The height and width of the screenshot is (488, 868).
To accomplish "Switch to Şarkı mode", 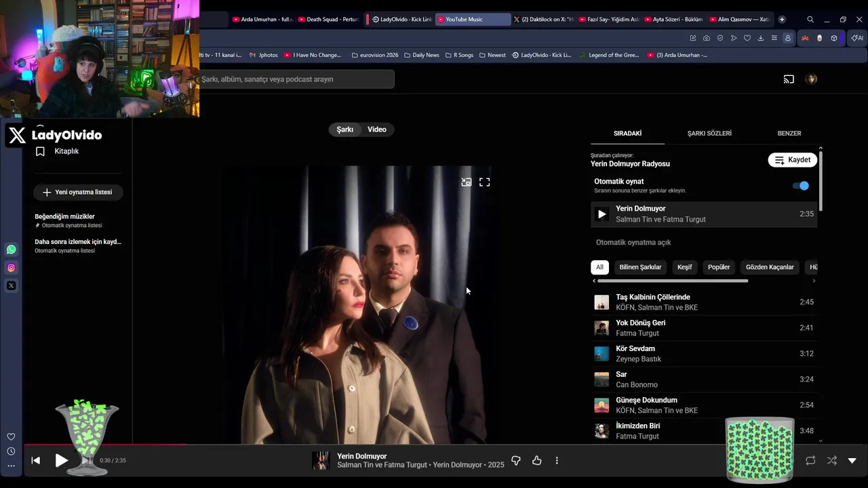I will point(345,129).
